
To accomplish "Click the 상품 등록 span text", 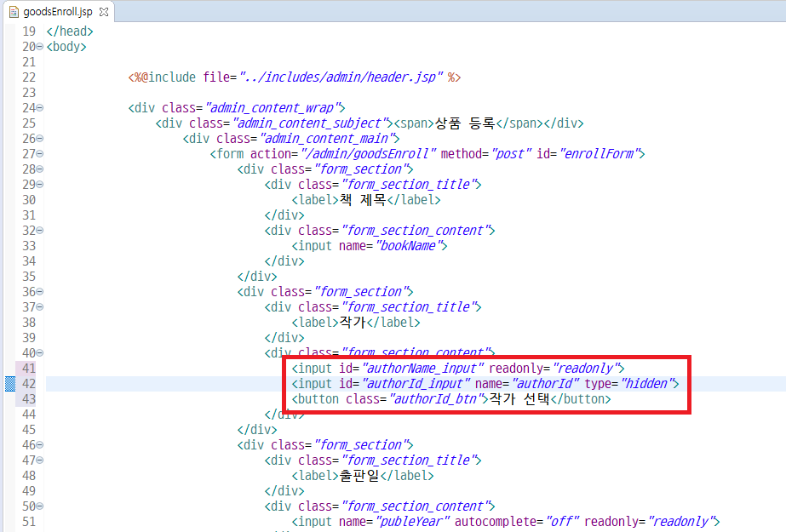I will (x=465, y=123).
